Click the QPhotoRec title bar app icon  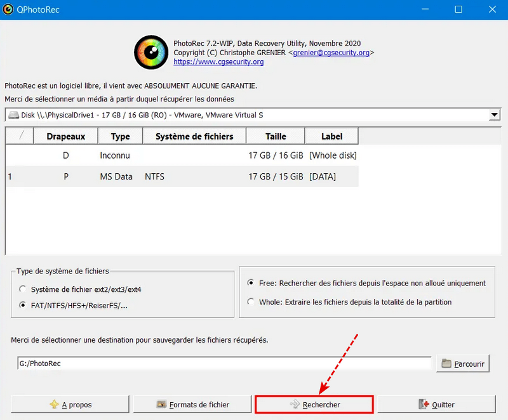tap(8, 10)
